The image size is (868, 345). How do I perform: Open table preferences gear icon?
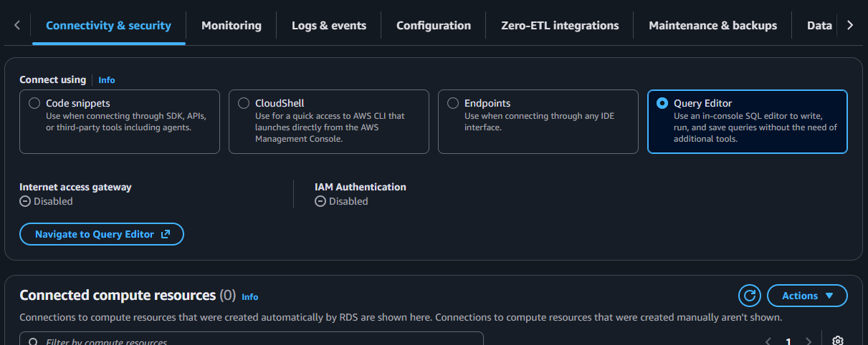point(838,341)
